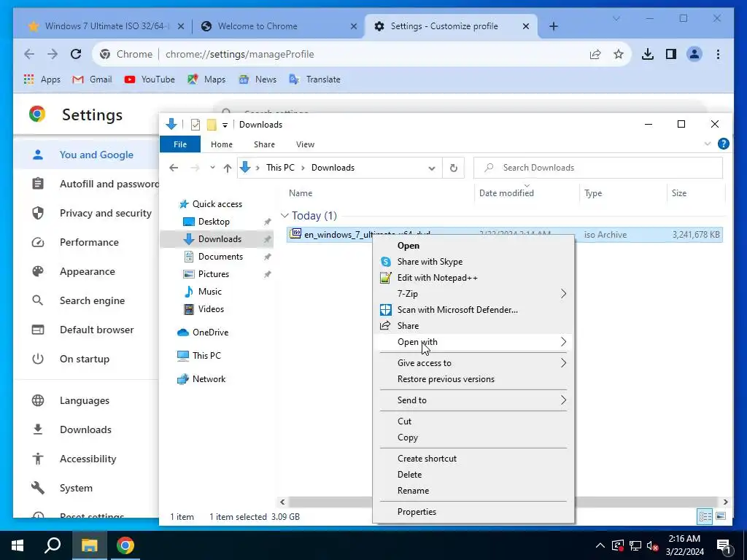This screenshot has height=560, width=747.
Task: Collapse the Today (1) group
Action: (285, 216)
